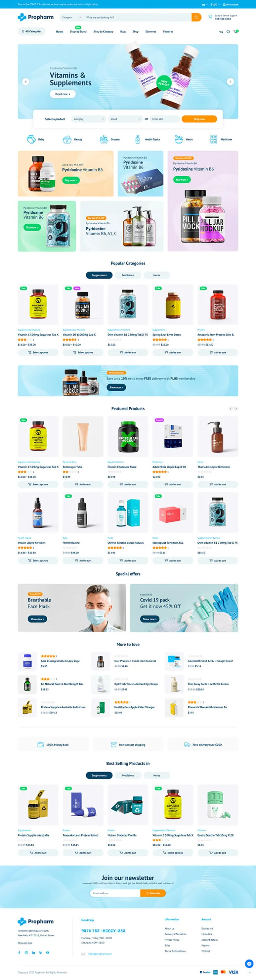Image resolution: width=256 pixels, height=980 pixels.
Task: Open the Shop by Brand menu item
Action: (78, 31)
